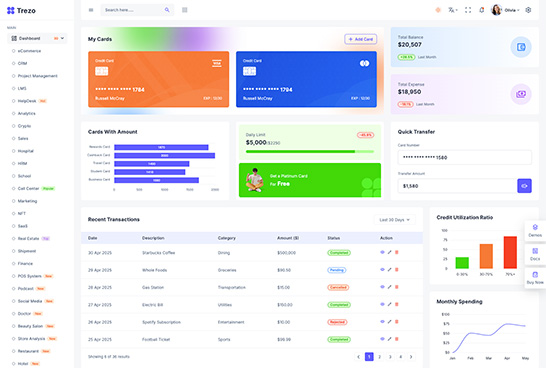Viewport: 546px width, 368px height.
Task: Edit the Football Ticket transaction
Action: coord(389,339)
